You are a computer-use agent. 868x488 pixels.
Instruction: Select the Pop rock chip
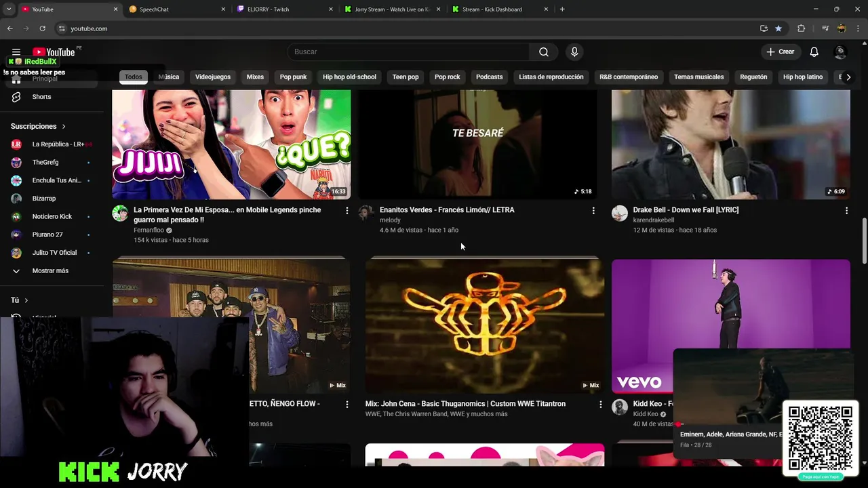pos(448,77)
